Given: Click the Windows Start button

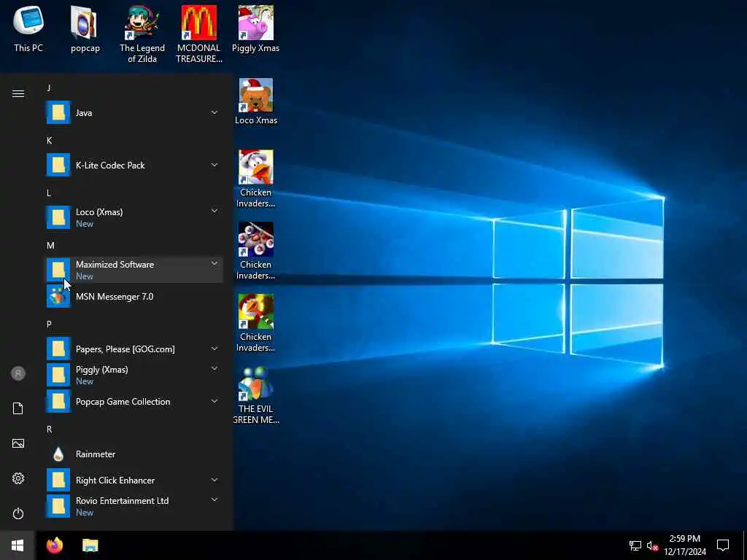Looking at the screenshot, I should coord(18,545).
